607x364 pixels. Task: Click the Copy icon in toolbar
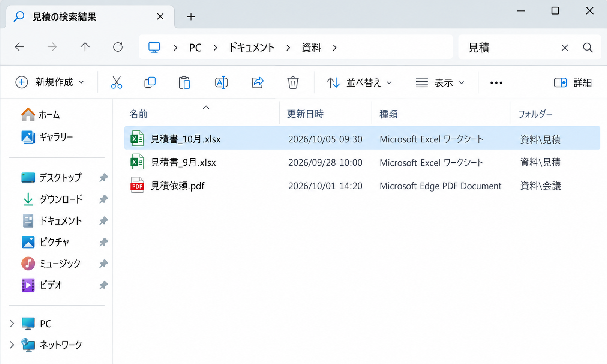click(150, 82)
